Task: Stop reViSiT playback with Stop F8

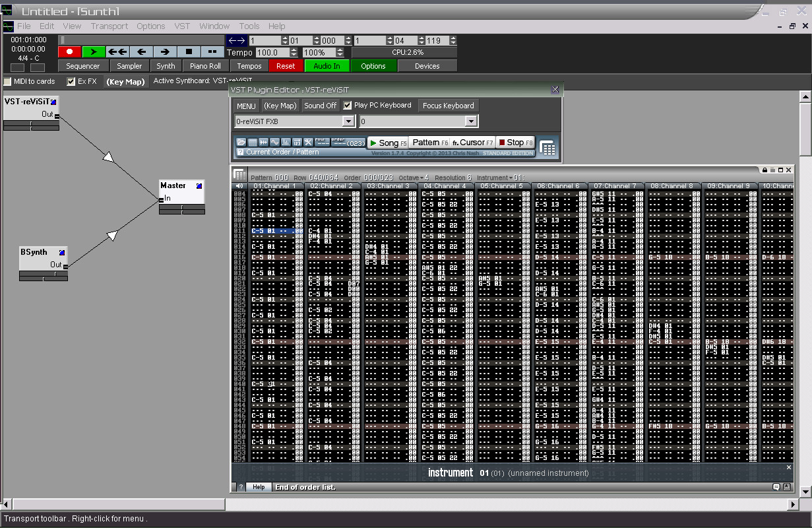Action: (516, 143)
